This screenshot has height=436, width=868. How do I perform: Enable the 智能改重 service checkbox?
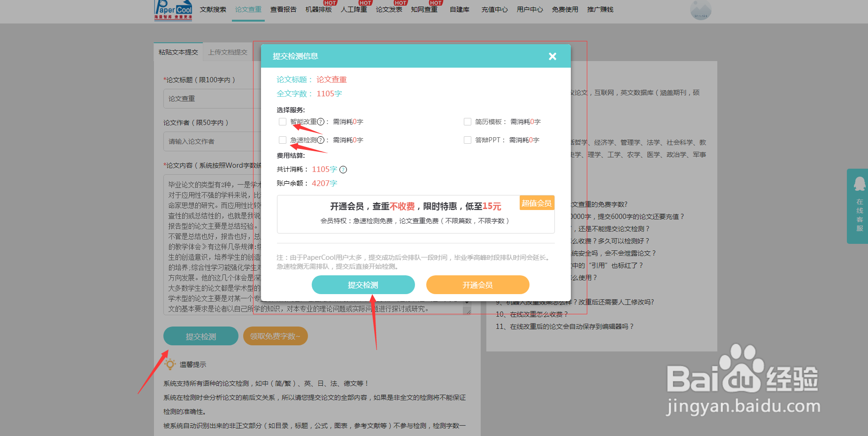(x=283, y=122)
